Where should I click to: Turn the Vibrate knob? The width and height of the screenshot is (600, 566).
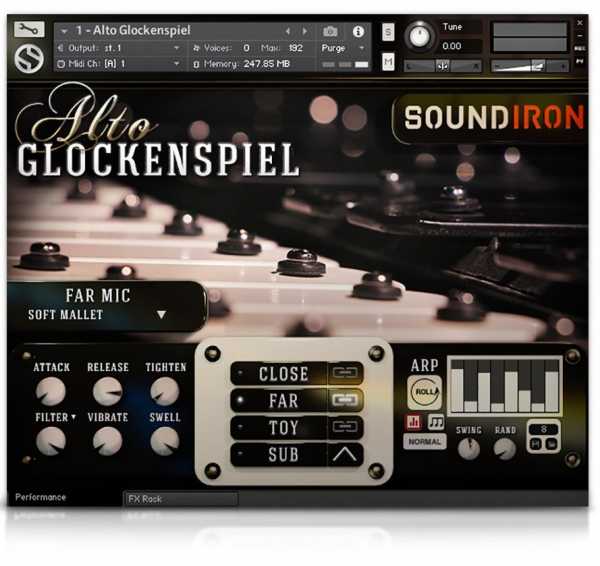(x=108, y=441)
